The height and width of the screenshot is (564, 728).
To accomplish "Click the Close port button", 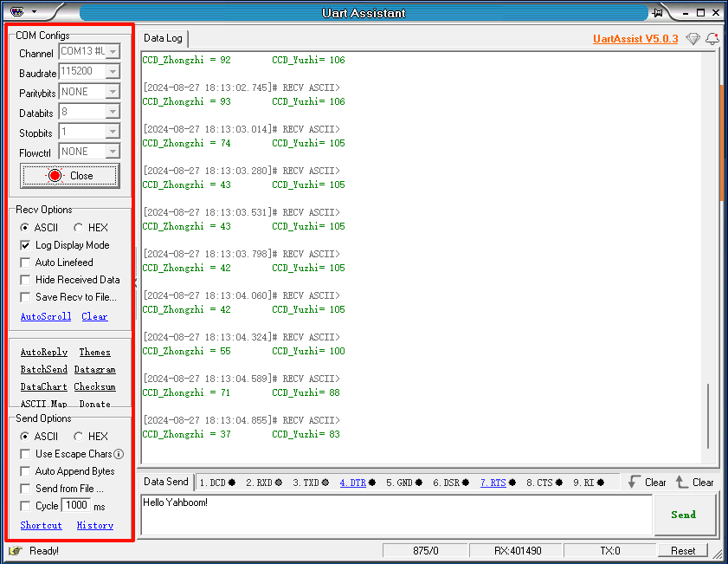I will (x=69, y=176).
